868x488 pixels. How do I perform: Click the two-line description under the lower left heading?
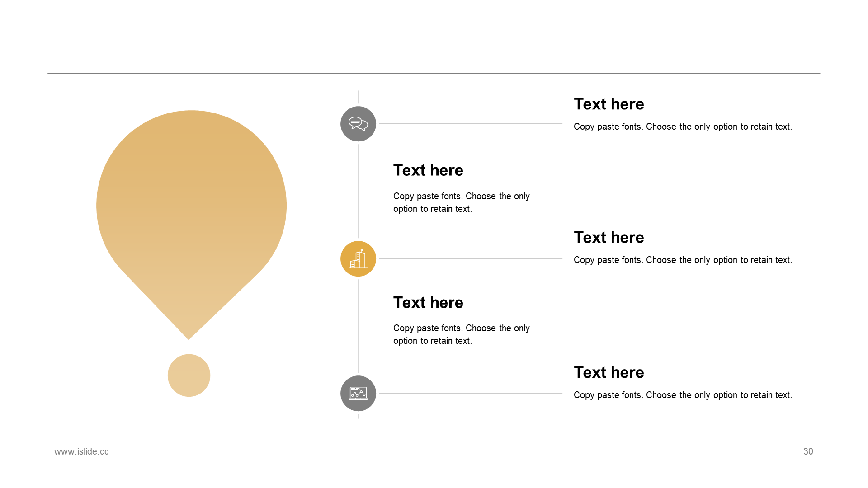(461, 334)
